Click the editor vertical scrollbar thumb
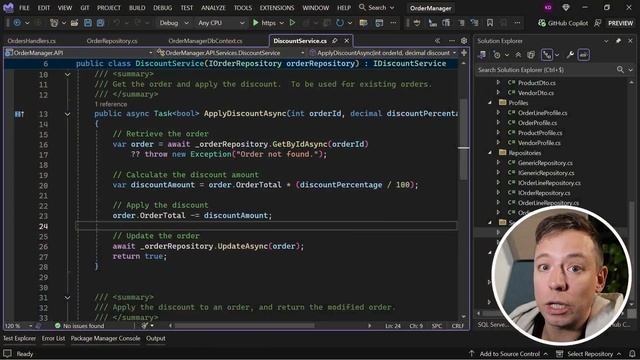Screen dimensions: 640x360 pyautogui.click(x=463, y=139)
